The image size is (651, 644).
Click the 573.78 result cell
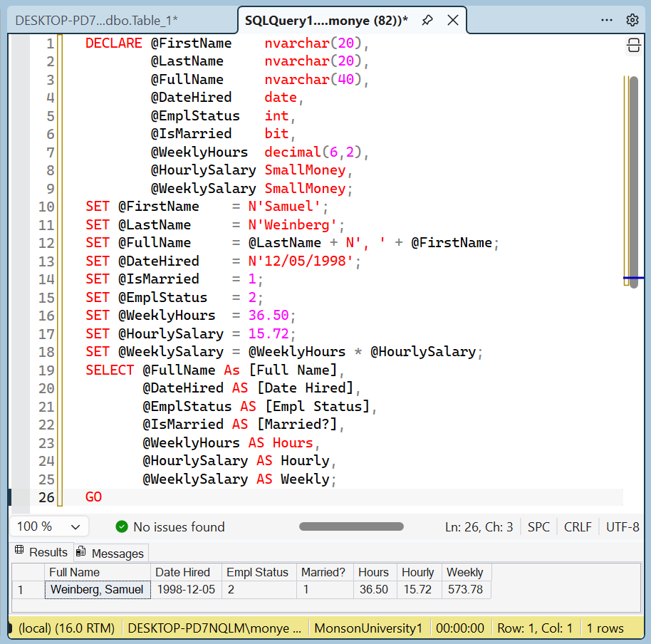click(x=467, y=590)
